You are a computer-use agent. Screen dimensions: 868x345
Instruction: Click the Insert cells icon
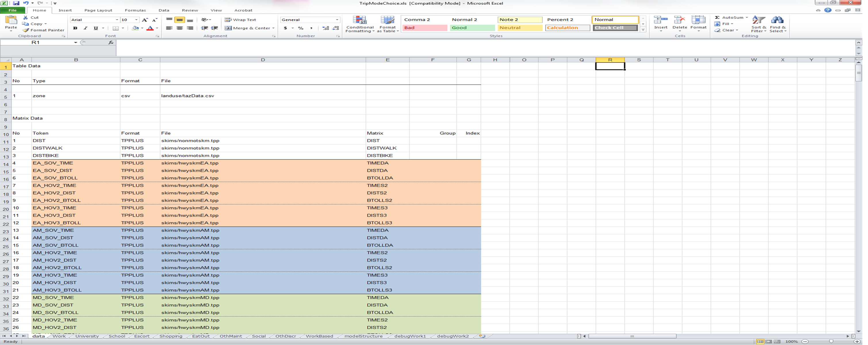coord(660,20)
